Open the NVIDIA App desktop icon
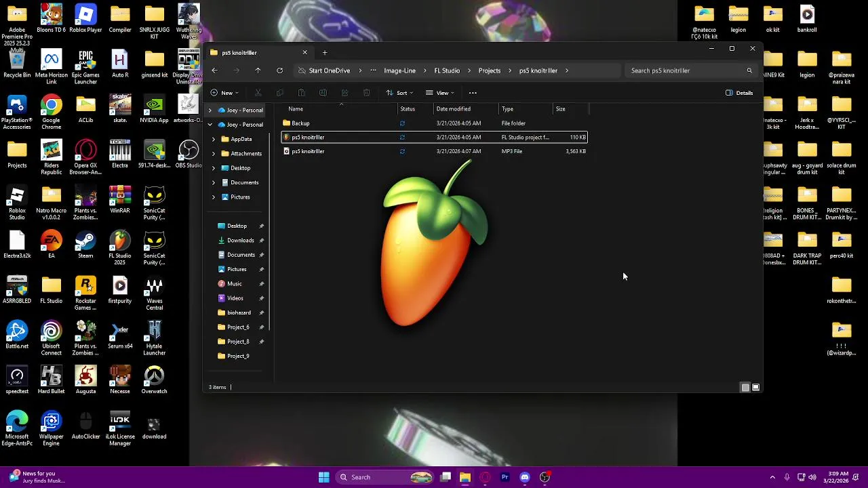The width and height of the screenshot is (868, 488). point(154,109)
